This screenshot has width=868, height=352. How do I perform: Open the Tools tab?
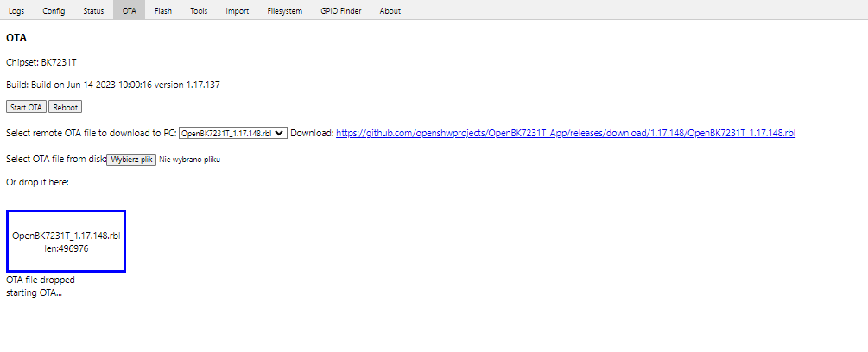(x=199, y=10)
